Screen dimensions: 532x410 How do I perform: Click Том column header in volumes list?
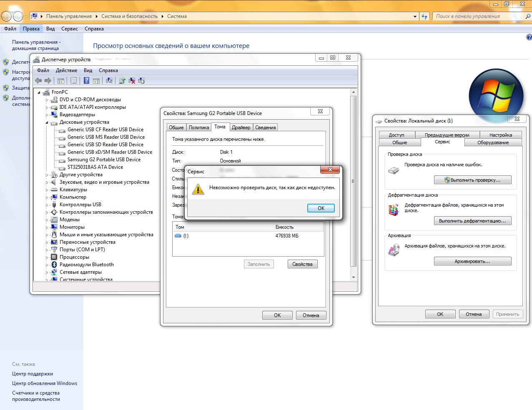pyautogui.click(x=223, y=227)
